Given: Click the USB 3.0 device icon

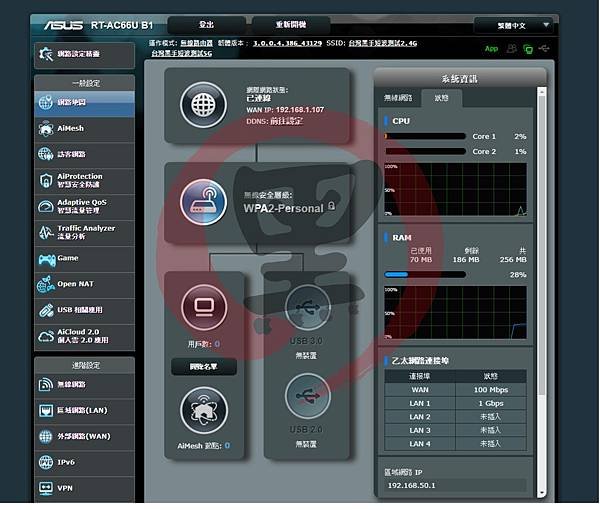Looking at the screenshot, I should click(308, 307).
